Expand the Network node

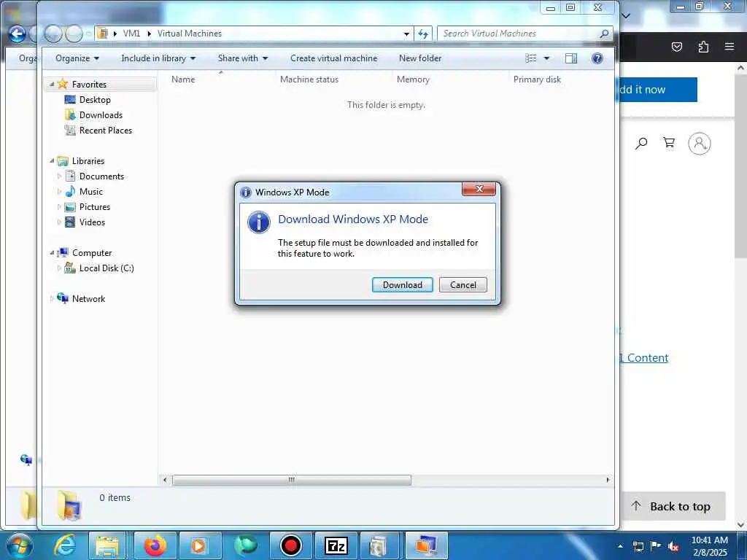coord(52,298)
